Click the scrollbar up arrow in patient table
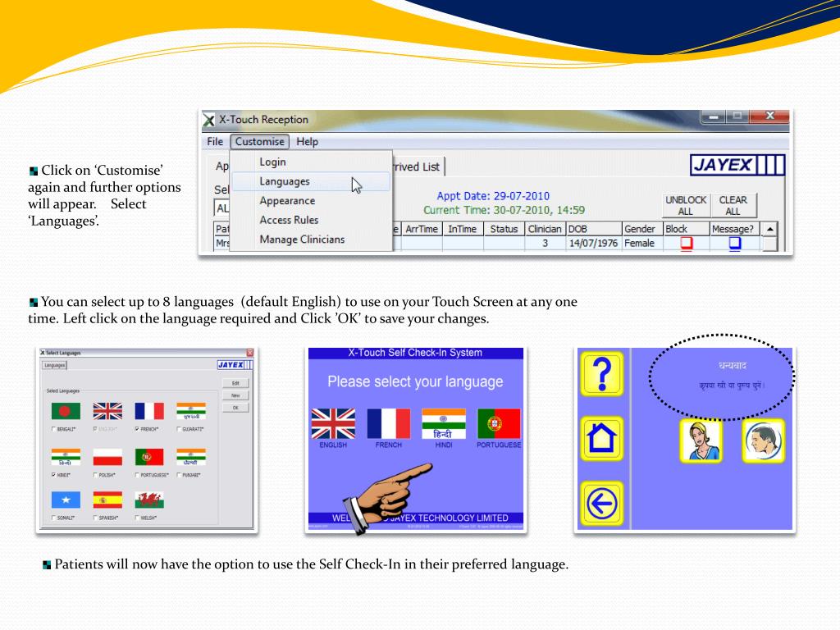Screen dimensions: 840x630 (x=769, y=230)
